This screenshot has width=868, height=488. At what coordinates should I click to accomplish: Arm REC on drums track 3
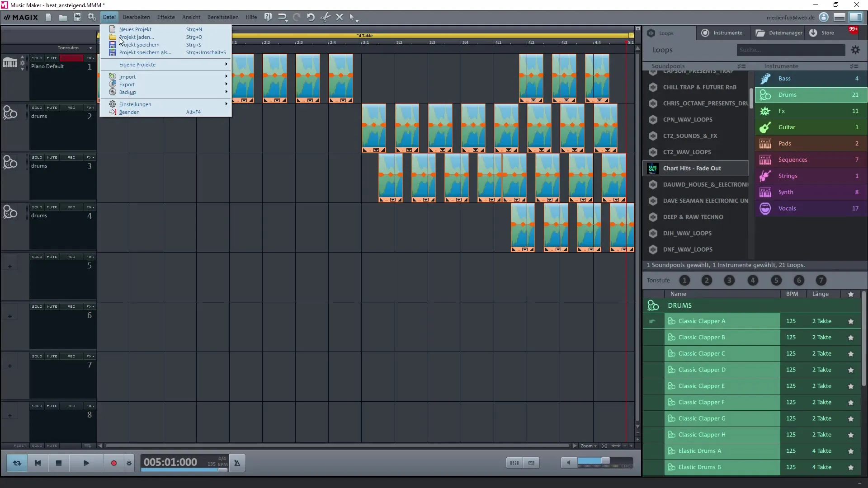tap(71, 158)
